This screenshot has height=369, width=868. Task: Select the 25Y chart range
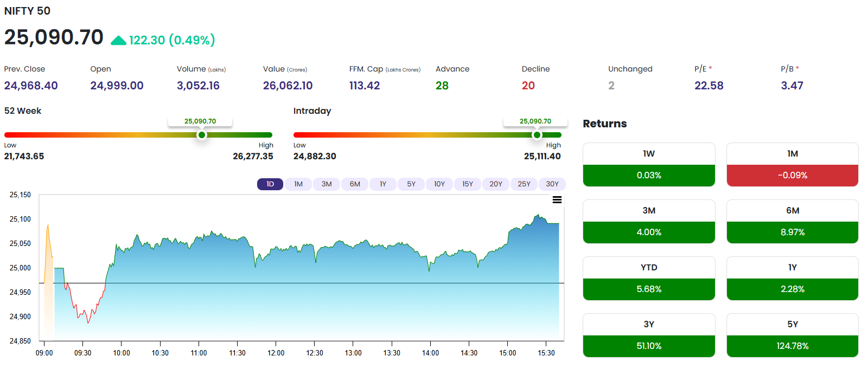[x=524, y=184]
